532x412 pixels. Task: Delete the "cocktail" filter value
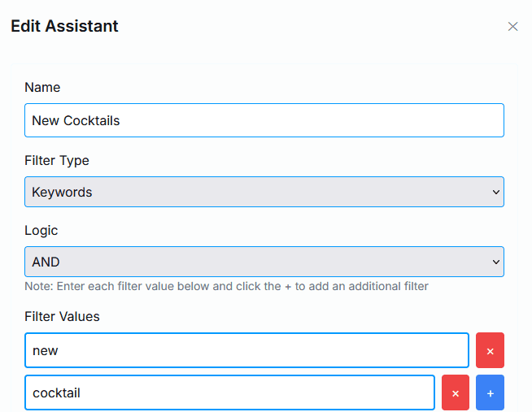(x=456, y=392)
